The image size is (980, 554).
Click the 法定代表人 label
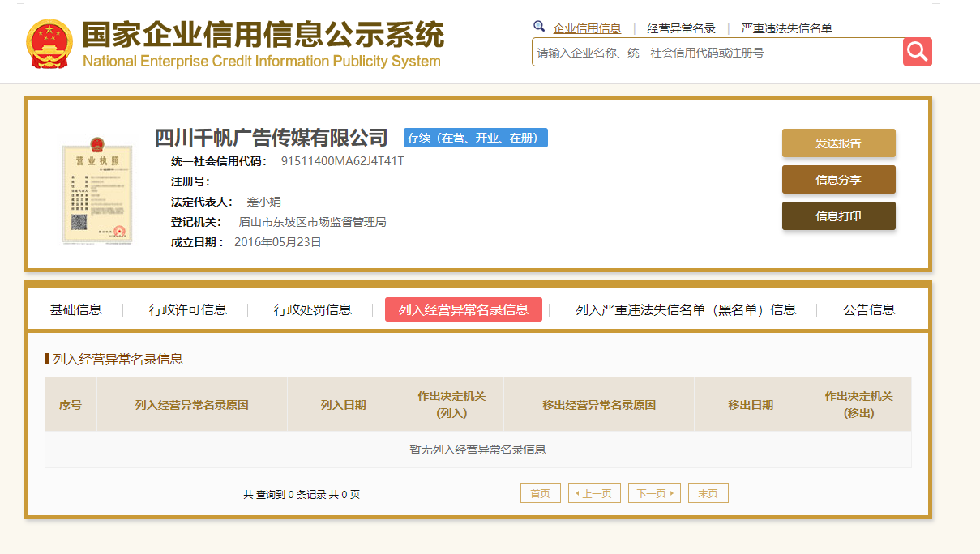tap(203, 202)
